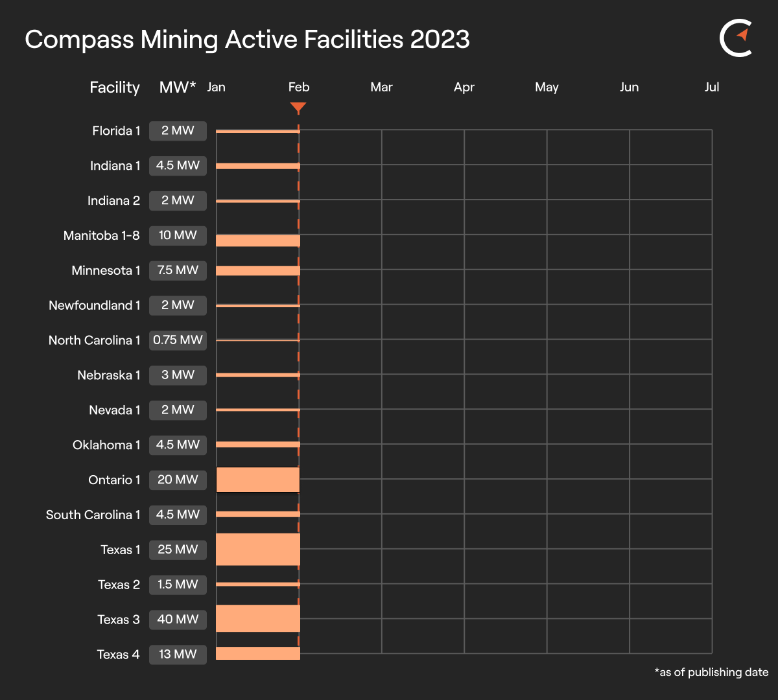778x700 pixels.
Task: Click the Feb month label
Action: click(x=299, y=87)
